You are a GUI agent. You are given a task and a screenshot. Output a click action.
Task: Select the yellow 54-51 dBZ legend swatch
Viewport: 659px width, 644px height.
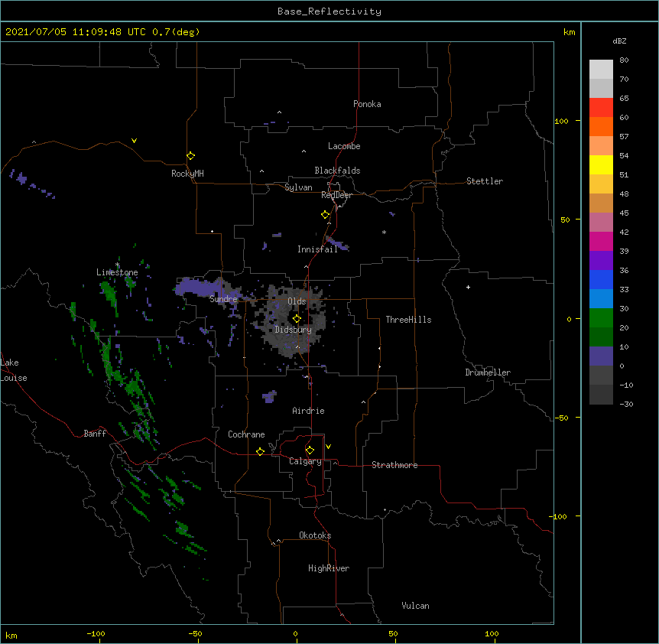click(601, 165)
